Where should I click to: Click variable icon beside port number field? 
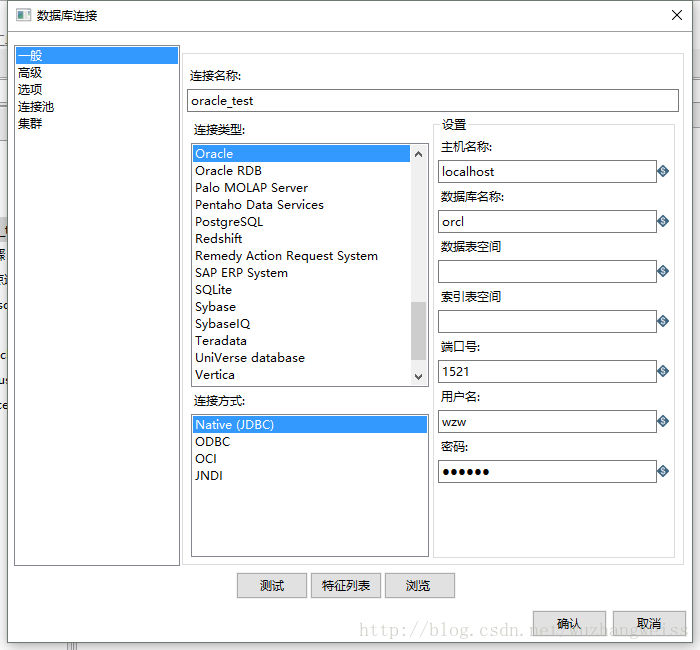[663, 371]
